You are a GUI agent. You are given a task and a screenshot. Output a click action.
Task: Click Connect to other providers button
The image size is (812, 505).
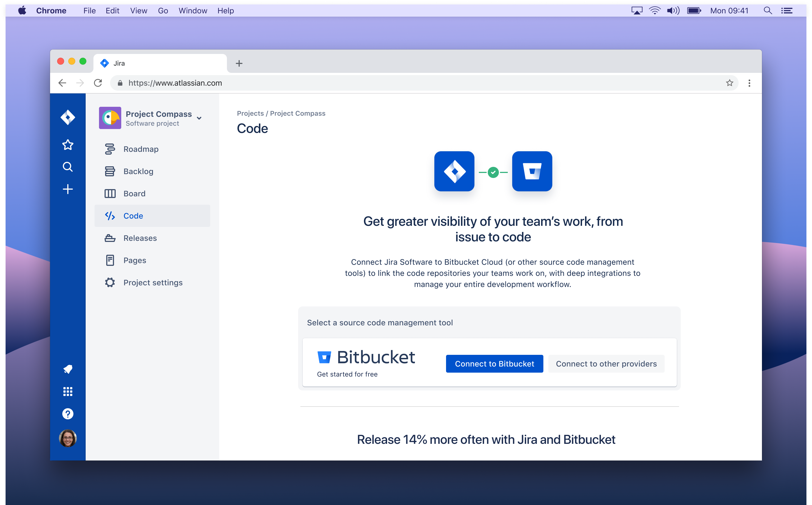pyautogui.click(x=606, y=364)
